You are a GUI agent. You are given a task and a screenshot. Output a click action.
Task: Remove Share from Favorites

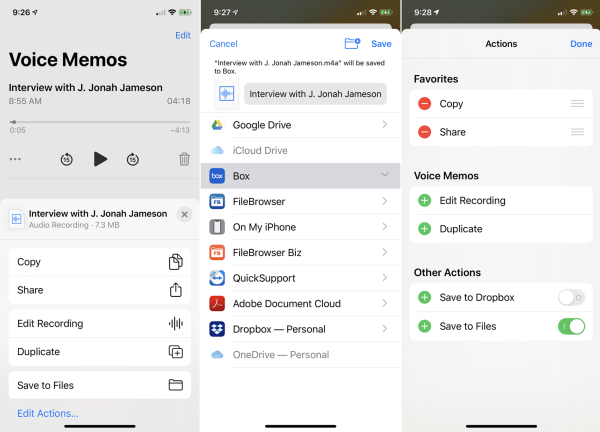(424, 132)
